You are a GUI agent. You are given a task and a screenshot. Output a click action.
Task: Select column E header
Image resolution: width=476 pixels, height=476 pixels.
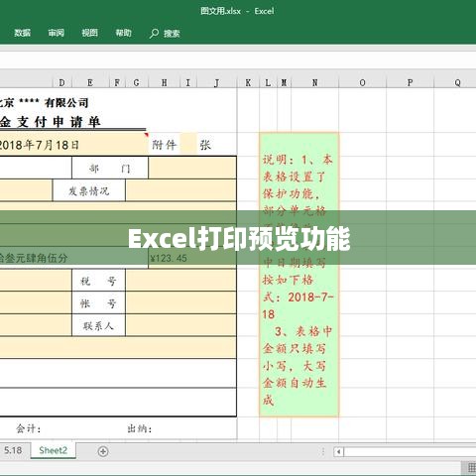(90, 82)
